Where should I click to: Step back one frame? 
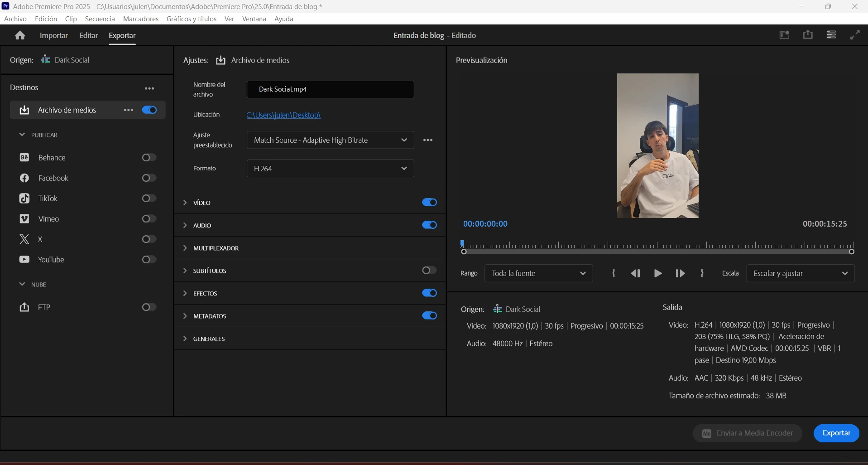click(635, 273)
